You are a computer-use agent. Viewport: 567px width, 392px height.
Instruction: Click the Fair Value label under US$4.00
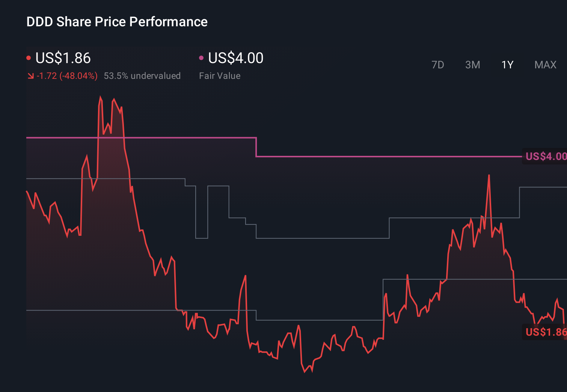[220, 75]
